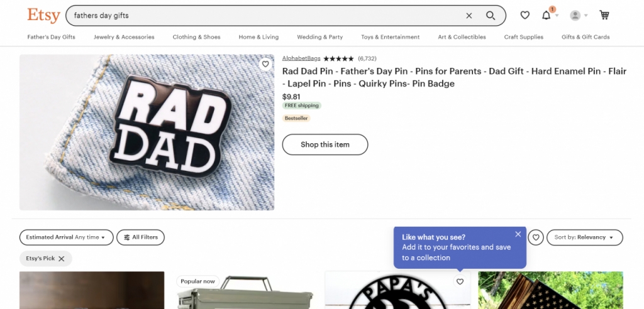Favorite the Papa's sign listing
Viewport: 644px width, 309px height.
pyautogui.click(x=460, y=282)
